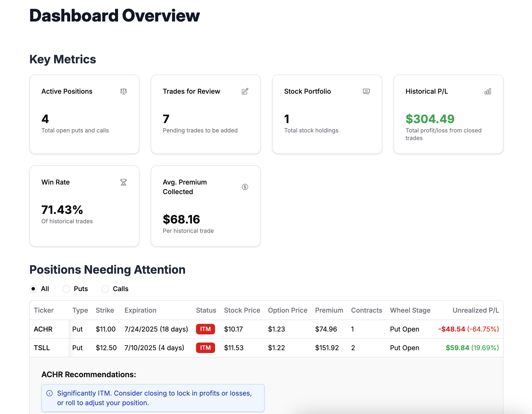This screenshot has width=532, height=414.
Task: Click the pencil edit icon on Trades for Review
Action: pyautogui.click(x=245, y=91)
